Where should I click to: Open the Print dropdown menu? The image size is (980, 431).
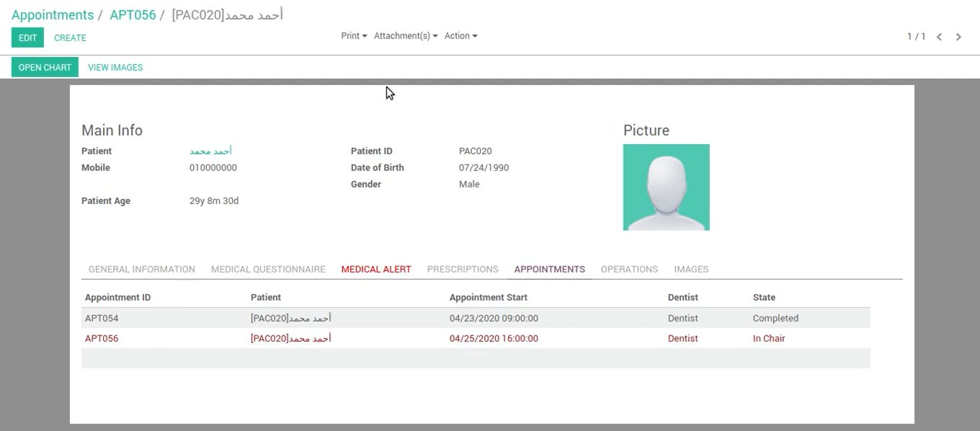coord(354,36)
